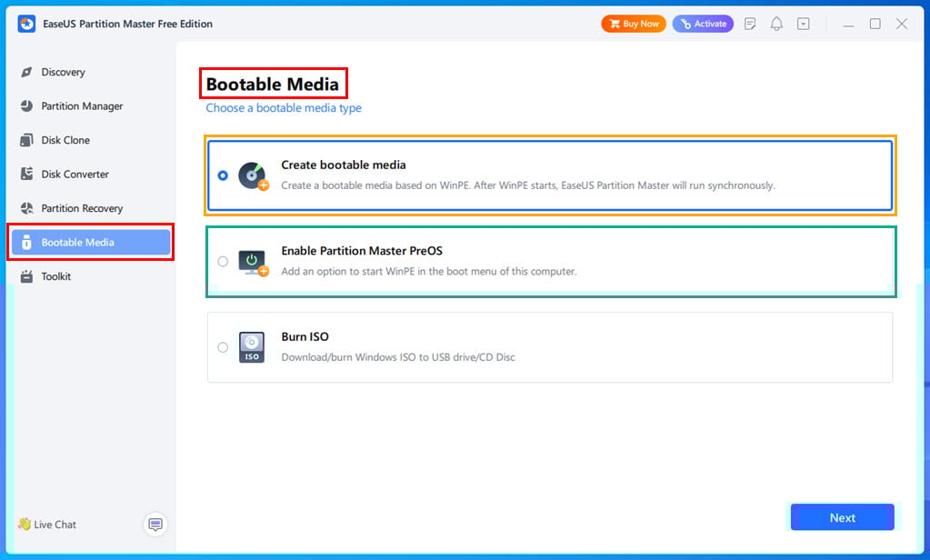Click the Partition Manager pie icon
The width and height of the screenshot is (930, 560).
coord(26,106)
